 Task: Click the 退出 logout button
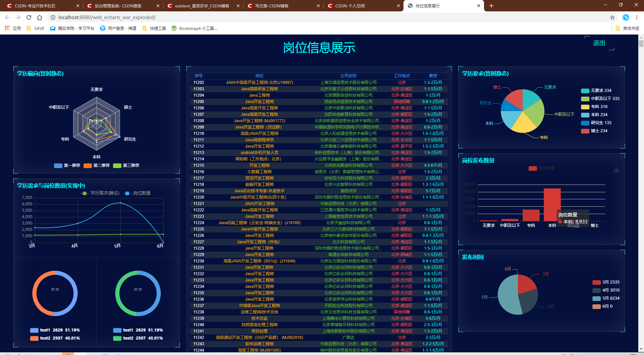click(599, 43)
